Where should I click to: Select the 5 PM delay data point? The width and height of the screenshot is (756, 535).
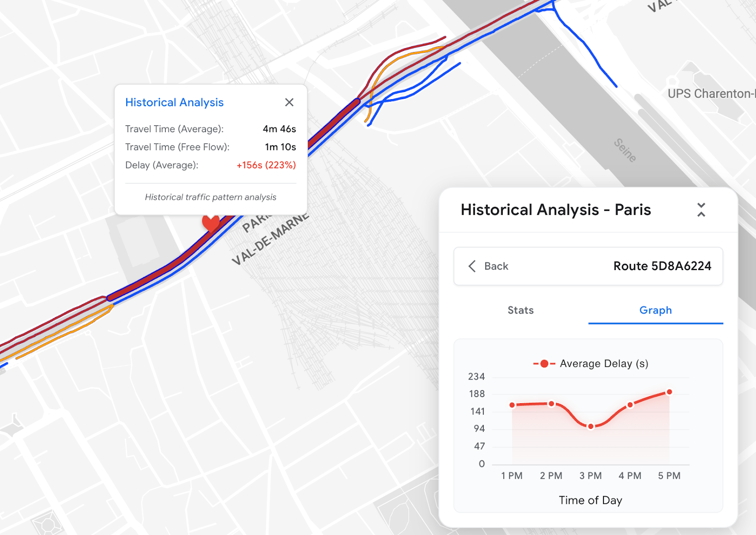pos(669,391)
